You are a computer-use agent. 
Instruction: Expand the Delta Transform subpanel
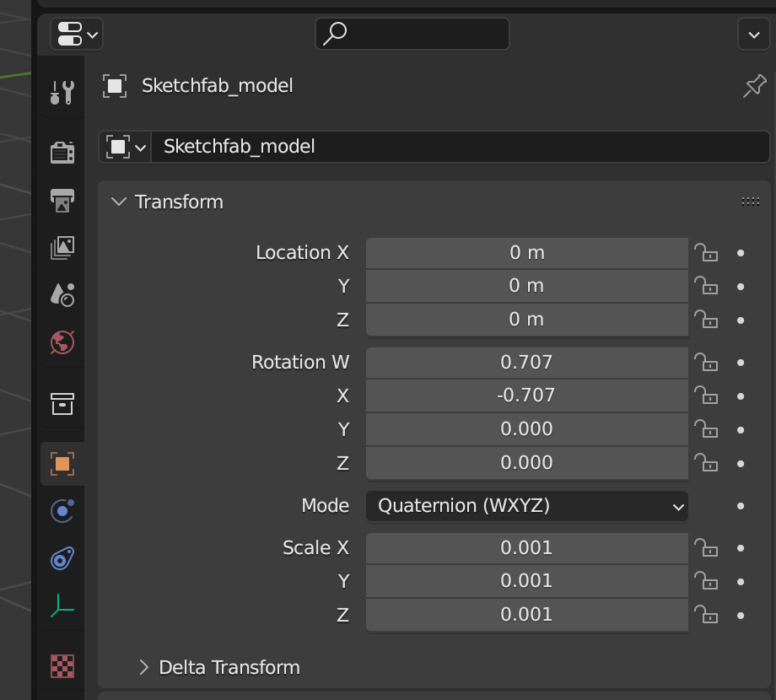(143, 667)
